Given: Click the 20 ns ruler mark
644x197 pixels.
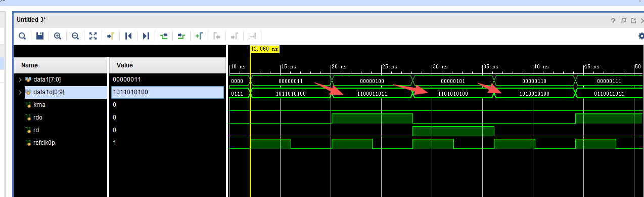Looking at the screenshot, I should (x=338, y=66).
